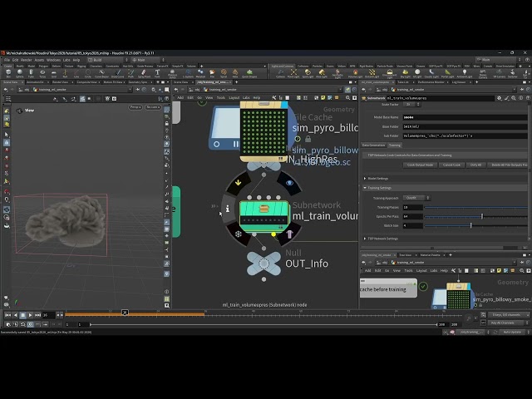Select the Point Light shelf tool
This screenshot has width=532, height=399.
tap(293, 73)
